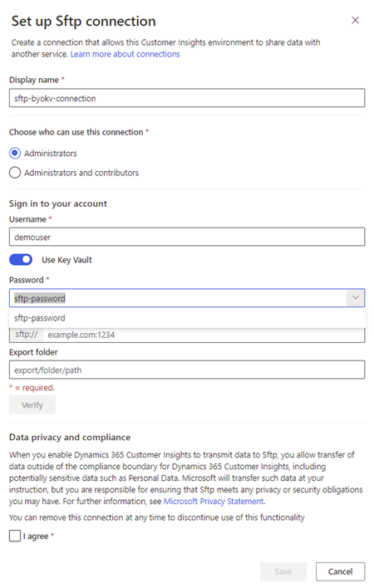Click the Export folder path field
The width and height of the screenshot is (374, 588).
point(187,370)
